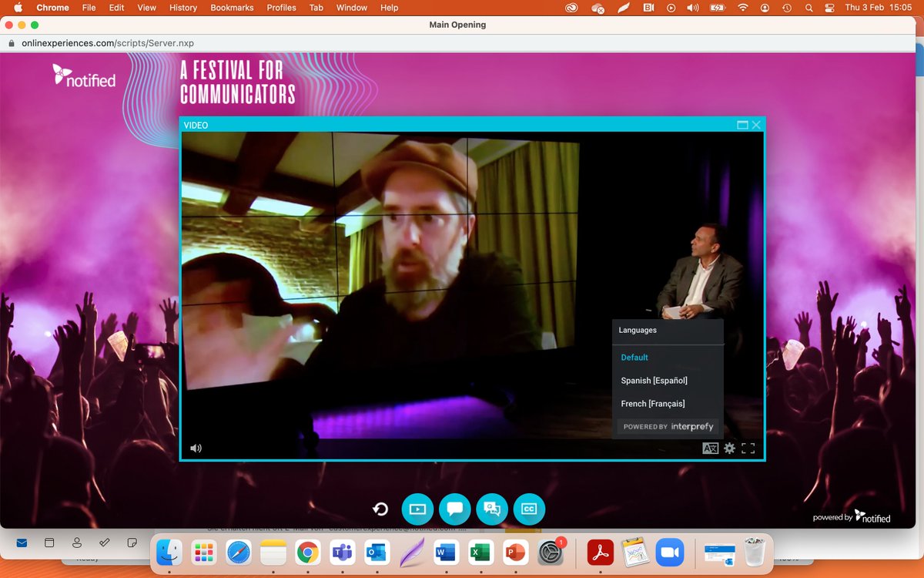Image resolution: width=924 pixels, height=578 pixels.
Task: Open Microsoft PowerPoint from the Dock
Action: point(515,553)
